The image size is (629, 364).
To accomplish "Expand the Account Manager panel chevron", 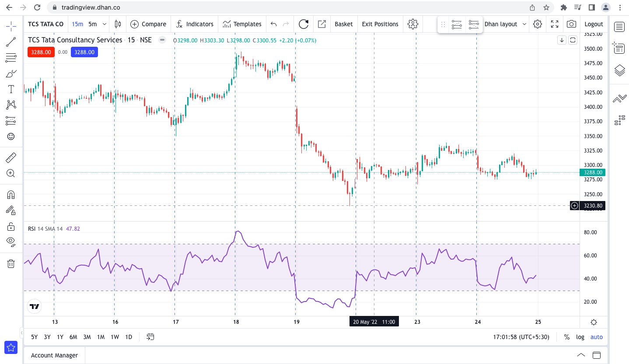I will 581,355.
